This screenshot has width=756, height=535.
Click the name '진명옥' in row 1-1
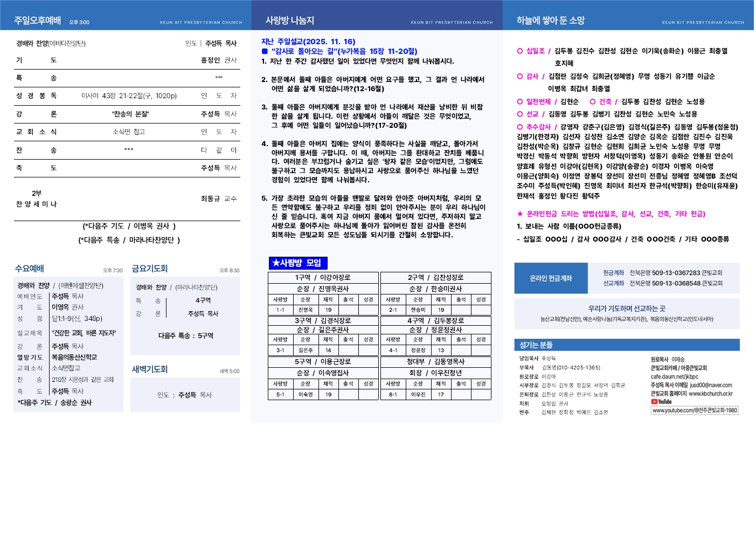coord(306,310)
